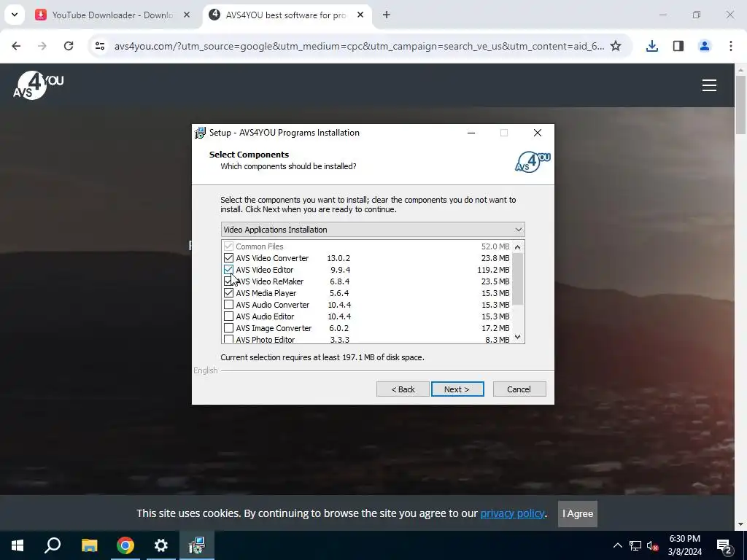Open File Explorer from taskbar
Viewport: 747px width, 560px height.
click(89, 545)
